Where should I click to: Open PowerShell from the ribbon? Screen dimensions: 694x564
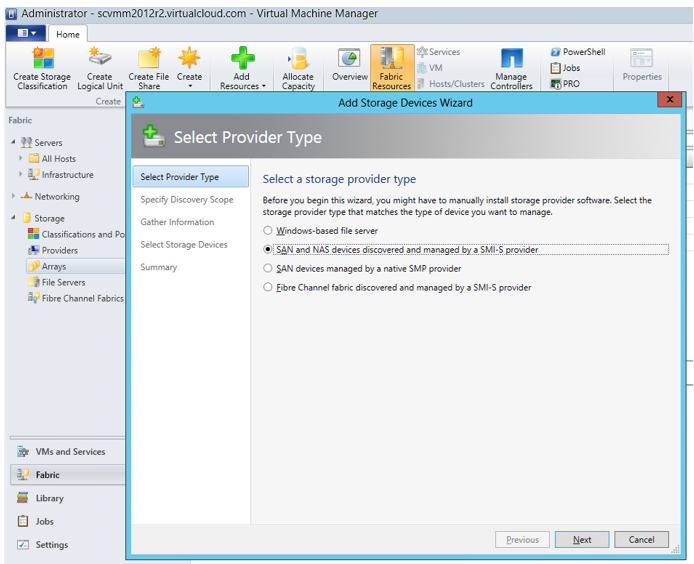point(578,52)
